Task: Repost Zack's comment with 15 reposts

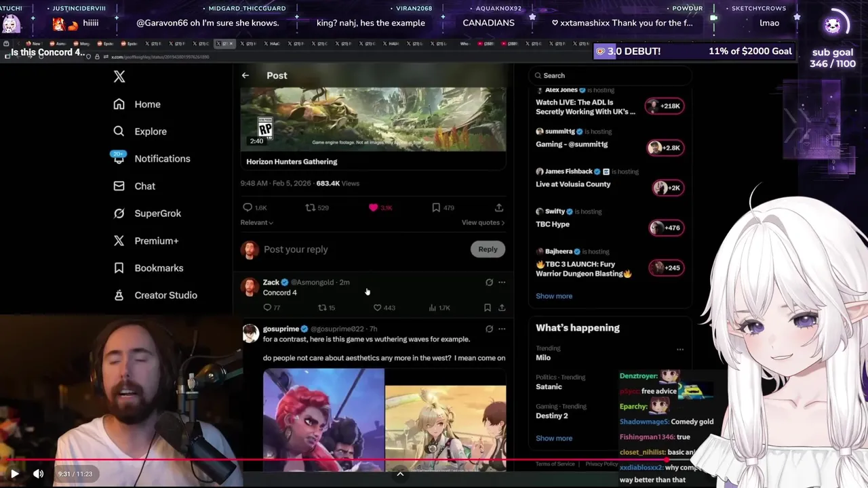Action: coord(322,308)
